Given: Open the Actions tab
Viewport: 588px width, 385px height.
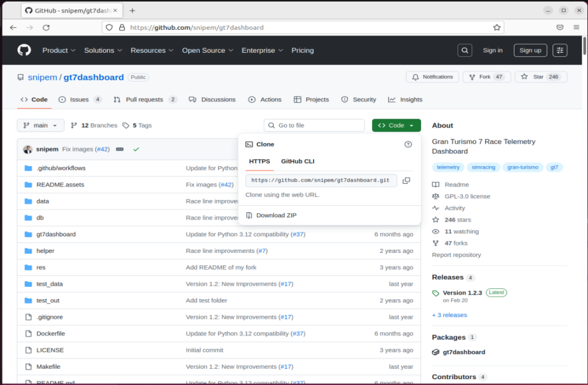Looking at the screenshot, I should click(x=265, y=99).
